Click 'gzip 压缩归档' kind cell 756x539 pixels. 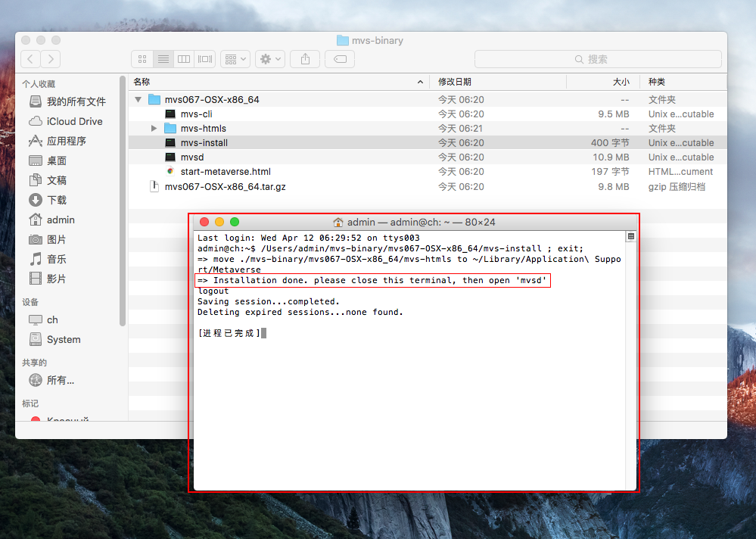click(x=677, y=186)
